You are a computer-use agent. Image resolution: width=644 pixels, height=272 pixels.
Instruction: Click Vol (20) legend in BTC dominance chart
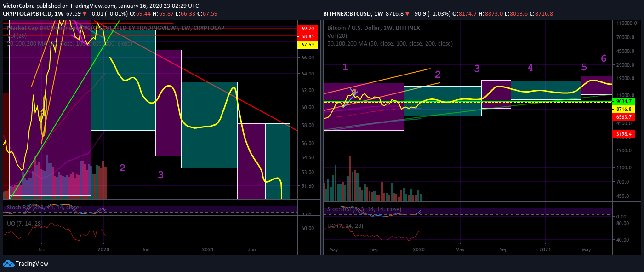tap(16, 36)
